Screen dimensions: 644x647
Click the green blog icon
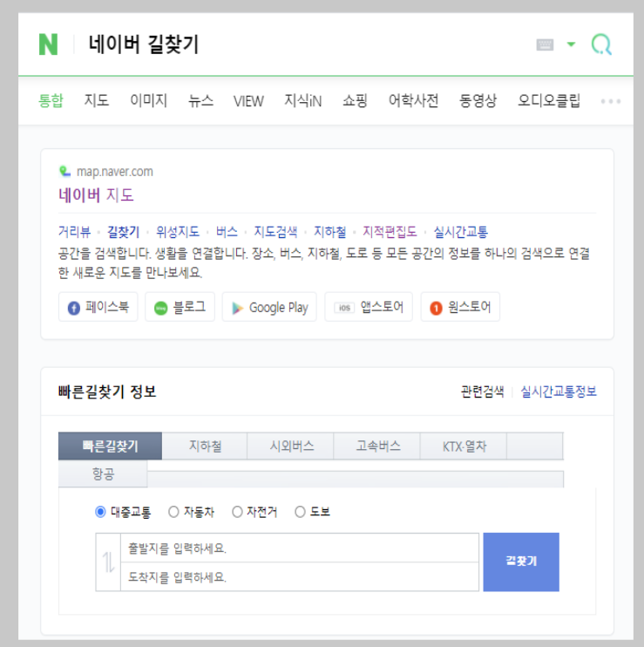(x=161, y=308)
